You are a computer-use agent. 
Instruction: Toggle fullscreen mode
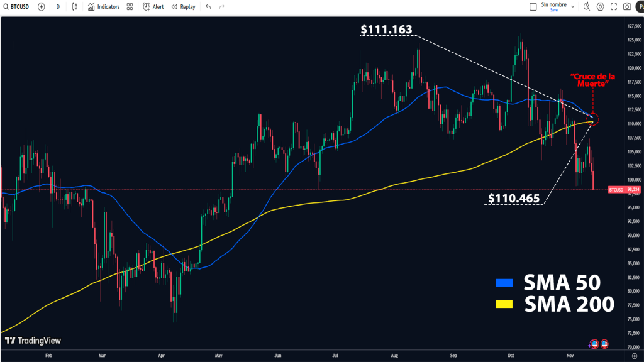coord(613,7)
